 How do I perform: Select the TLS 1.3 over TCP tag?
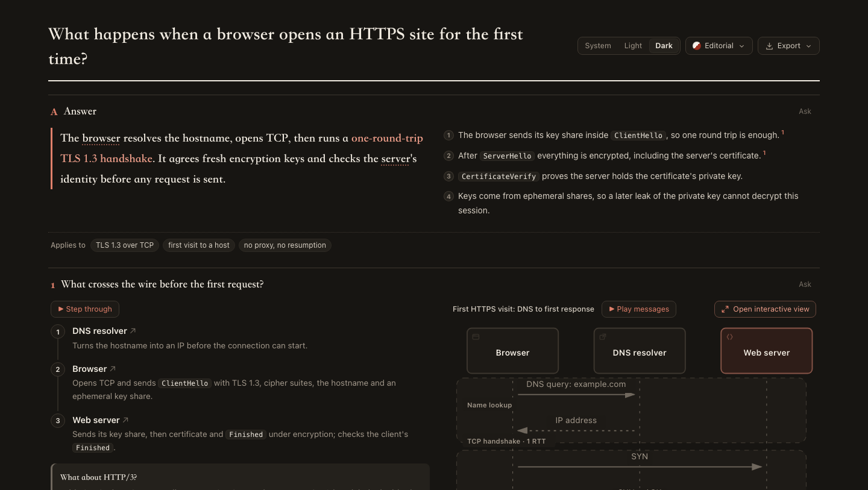[125, 245]
